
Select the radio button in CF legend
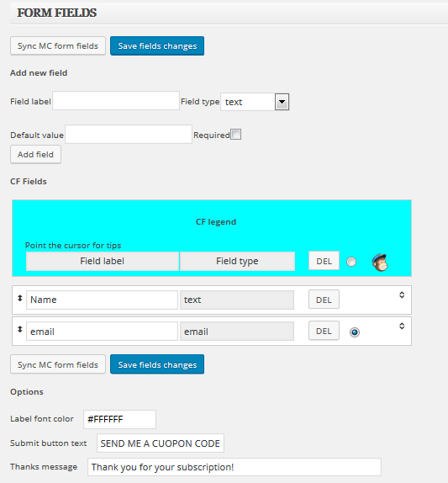click(x=351, y=262)
